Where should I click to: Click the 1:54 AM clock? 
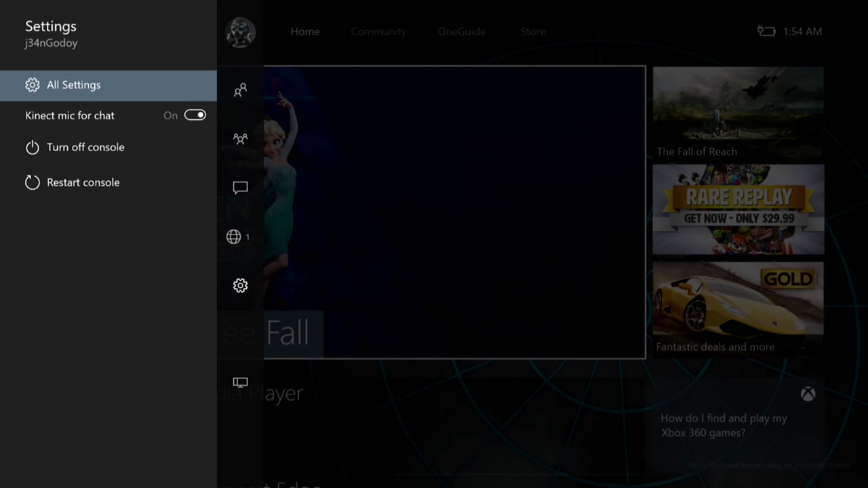(802, 32)
